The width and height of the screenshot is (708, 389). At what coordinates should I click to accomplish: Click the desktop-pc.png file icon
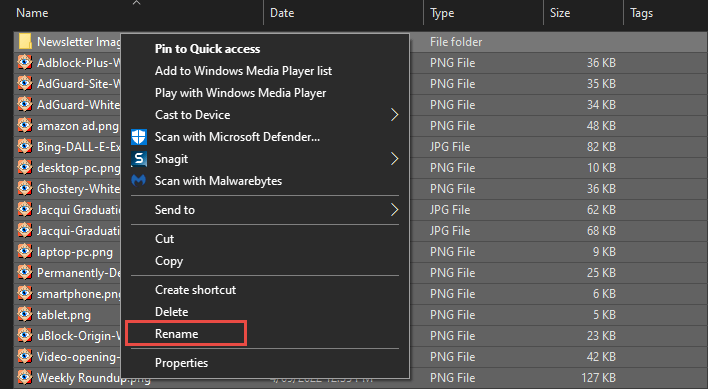tap(25, 167)
